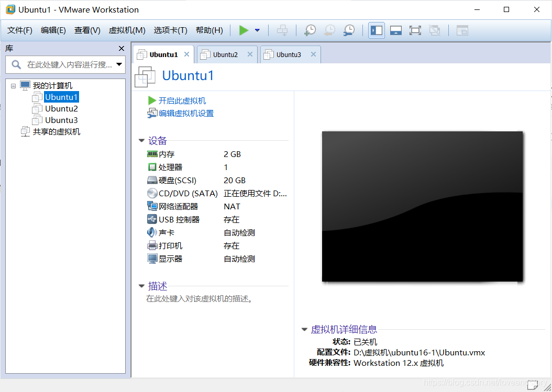
Task: Collapse the 描述 section
Action: click(141, 286)
